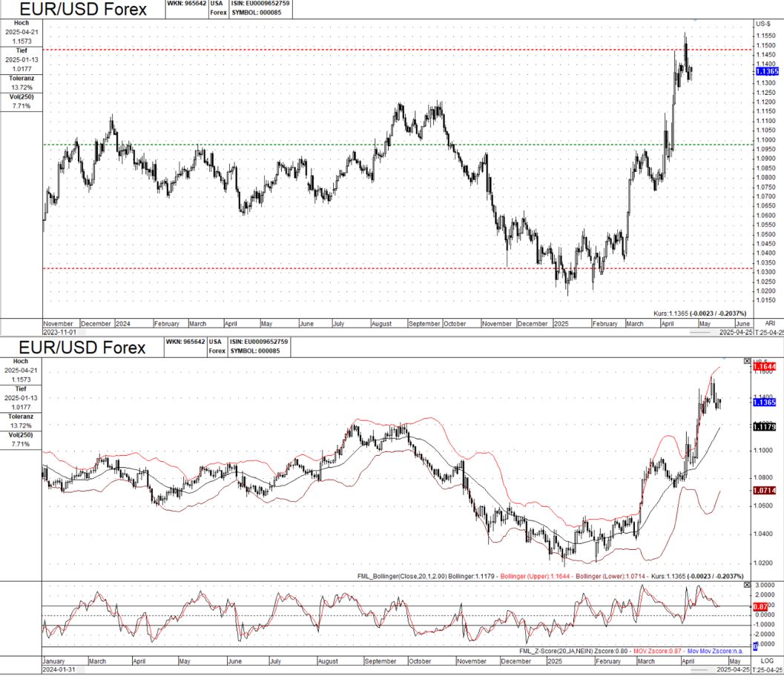Move the time scrollbar thumb under the upper chart
784x676 pixels.
(700, 332)
